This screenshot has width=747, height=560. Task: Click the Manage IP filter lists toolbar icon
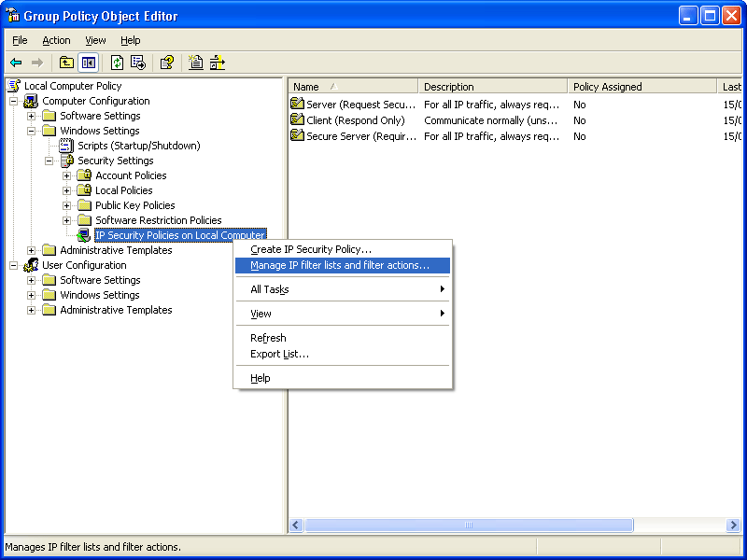tap(218, 63)
